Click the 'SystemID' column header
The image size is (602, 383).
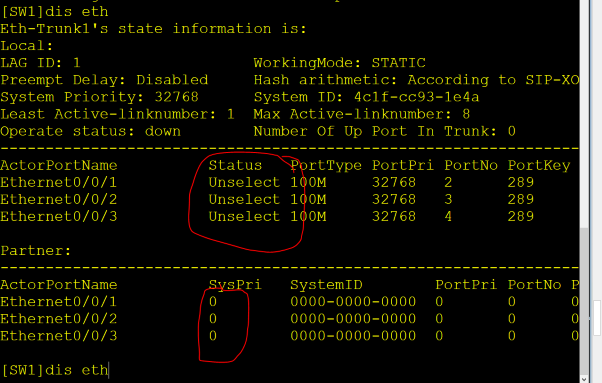coord(326,285)
